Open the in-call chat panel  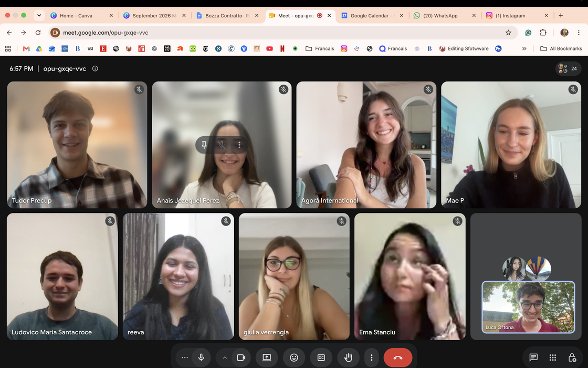pyautogui.click(x=533, y=357)
